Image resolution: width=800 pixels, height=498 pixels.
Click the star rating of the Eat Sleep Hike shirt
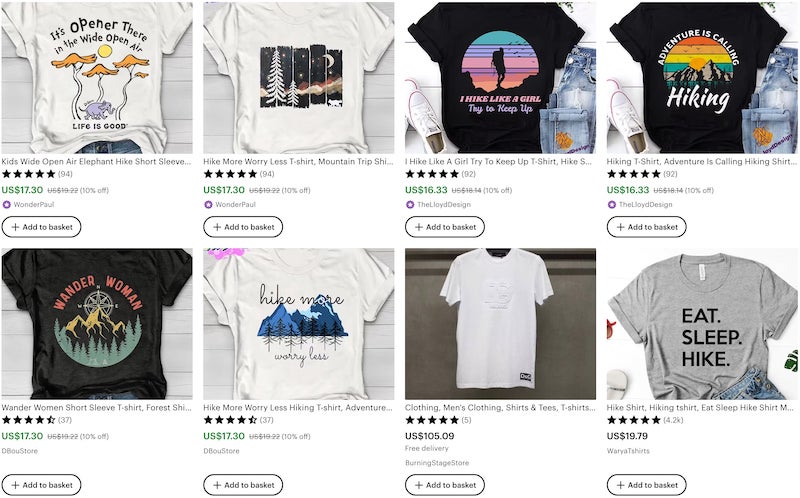click(x=633, y=420)
